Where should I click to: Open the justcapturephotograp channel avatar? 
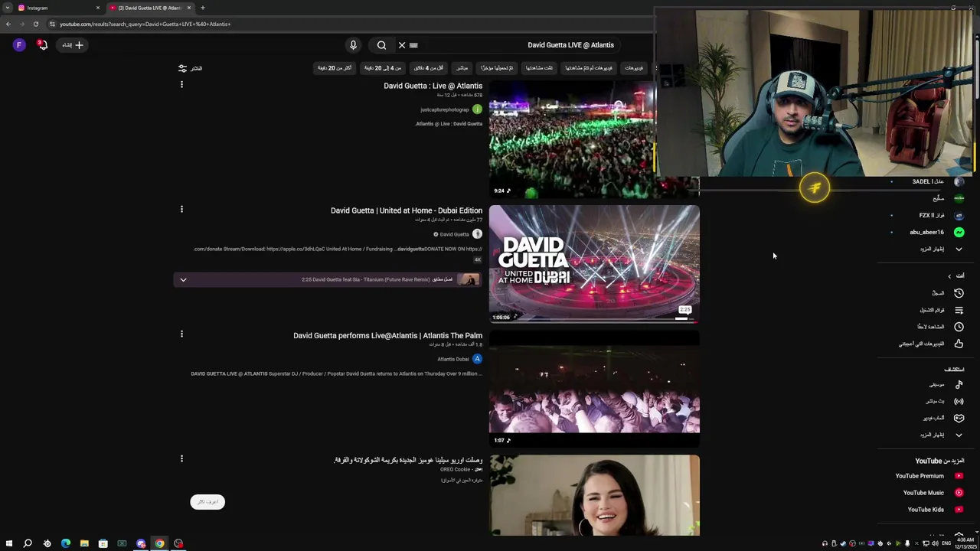477,109
